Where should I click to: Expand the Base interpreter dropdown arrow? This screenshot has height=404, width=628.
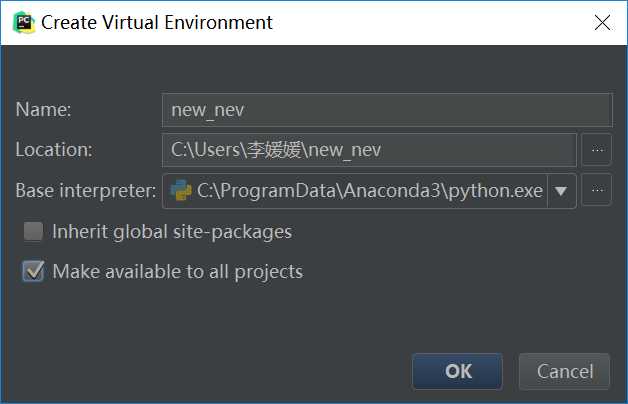point(561,191)
